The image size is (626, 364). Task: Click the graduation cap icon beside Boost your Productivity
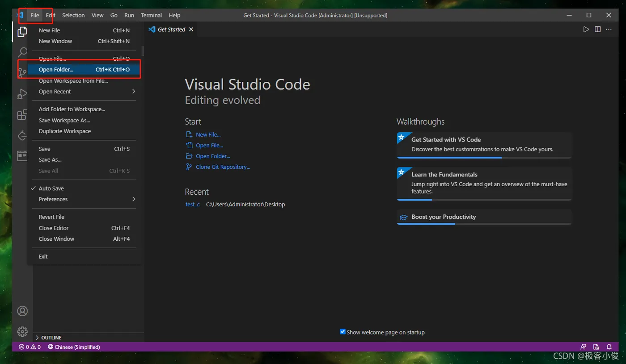pos(403,218)
